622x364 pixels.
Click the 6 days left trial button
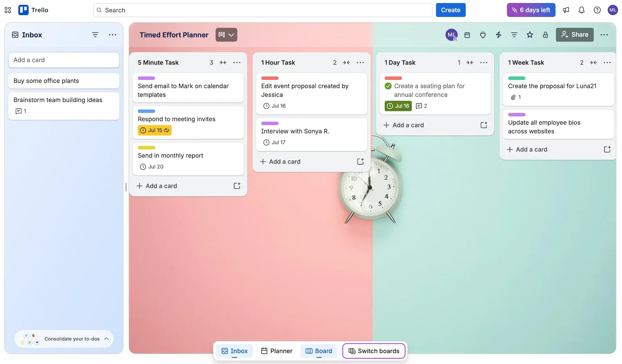(531, 10)
